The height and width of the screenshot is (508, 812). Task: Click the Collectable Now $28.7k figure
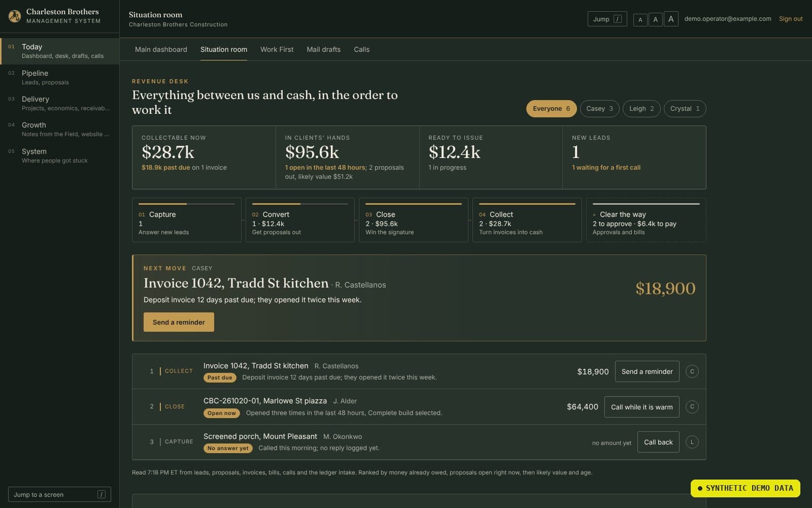click(168, 152)
